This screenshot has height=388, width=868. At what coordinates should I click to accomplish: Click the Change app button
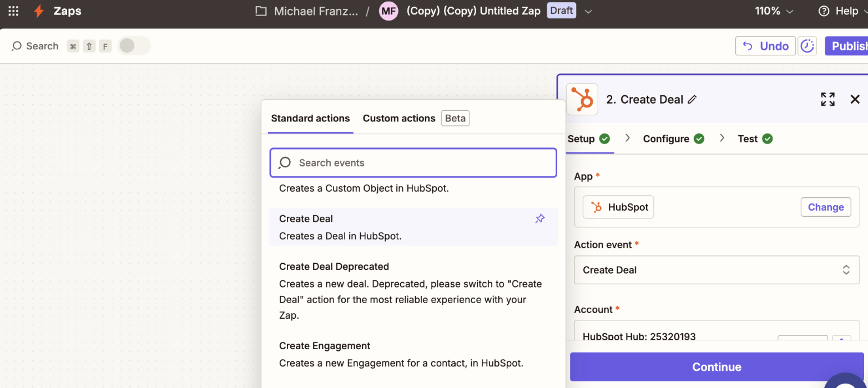826,207
